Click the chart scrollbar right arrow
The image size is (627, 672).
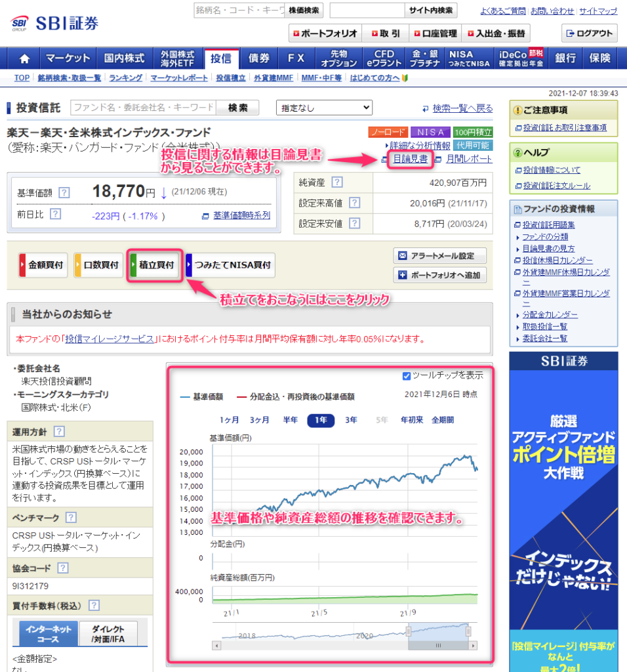(x=474, y=645)
